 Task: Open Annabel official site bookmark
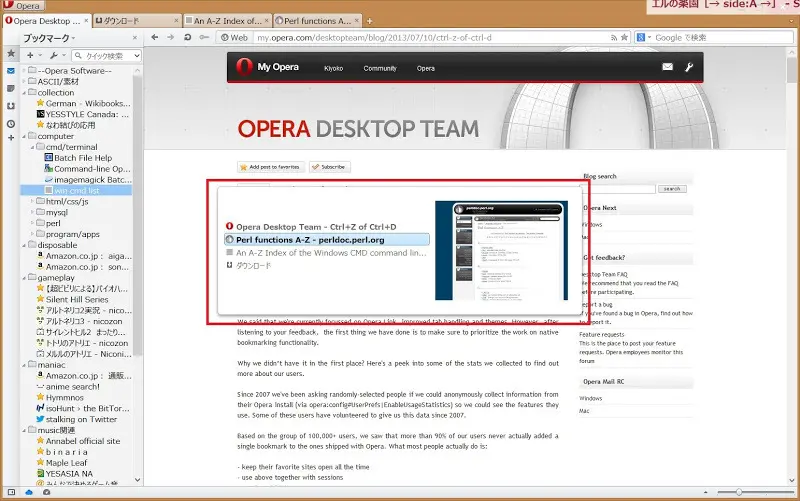tap(79, 441)
